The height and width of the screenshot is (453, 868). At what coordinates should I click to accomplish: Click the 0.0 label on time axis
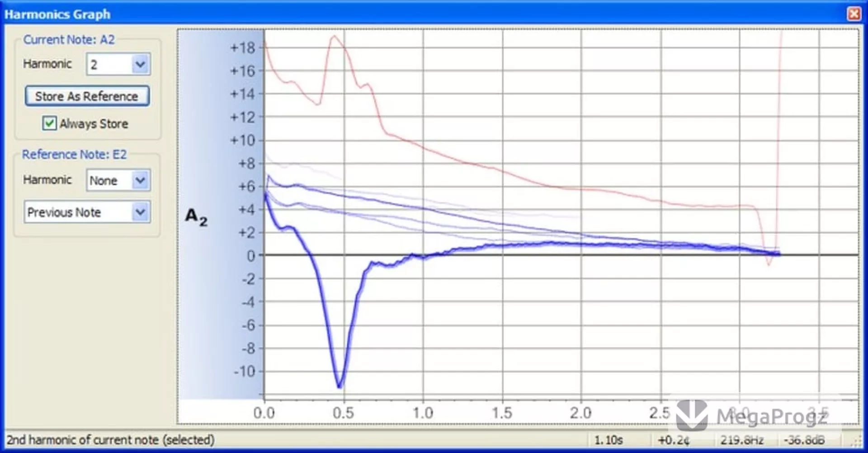tap(264, 413)
